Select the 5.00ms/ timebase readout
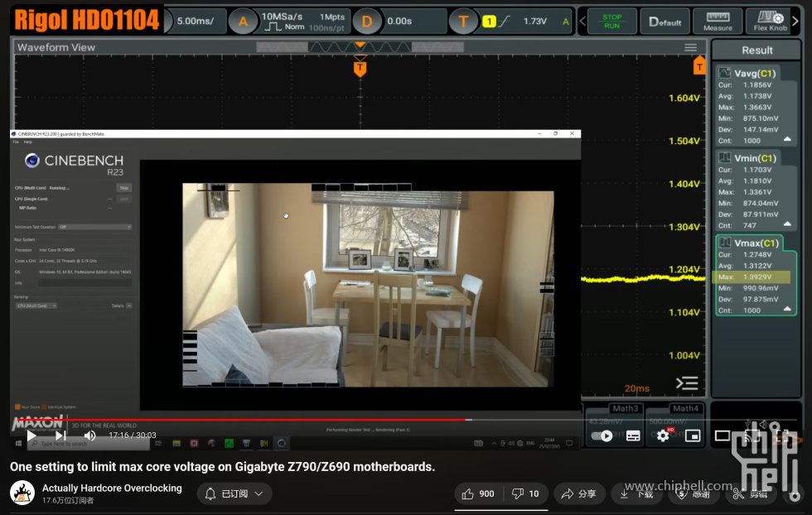Viewport: 812px width, 515px height. (196, 22)
